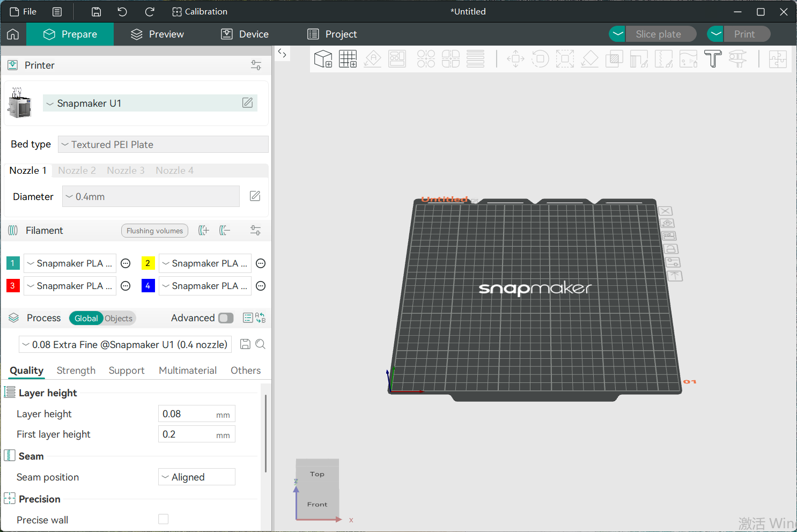Click the yellow filament 2 color swatch
This screenshot has width=797, height=532.
148,263
